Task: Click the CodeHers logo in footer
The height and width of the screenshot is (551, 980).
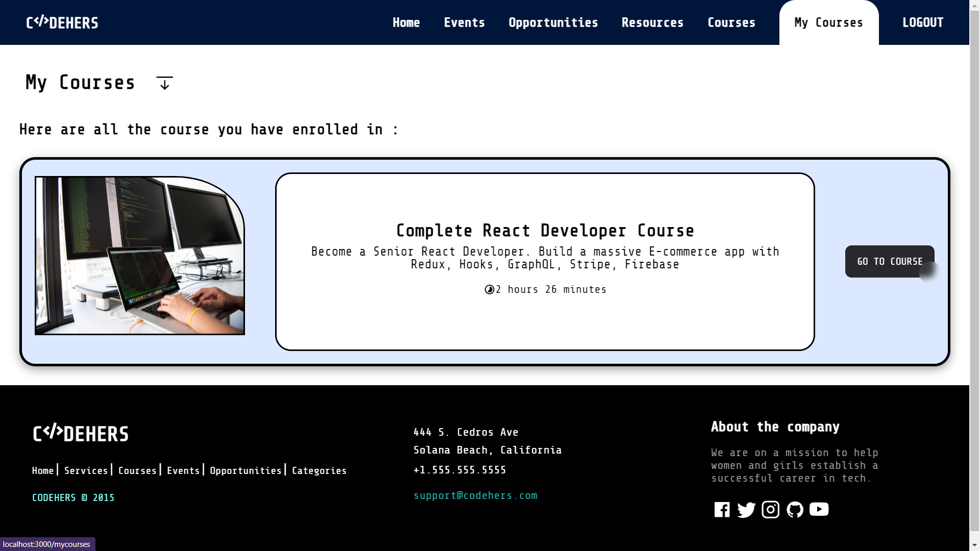Action: pyautogui.click(x=81, y=433)
